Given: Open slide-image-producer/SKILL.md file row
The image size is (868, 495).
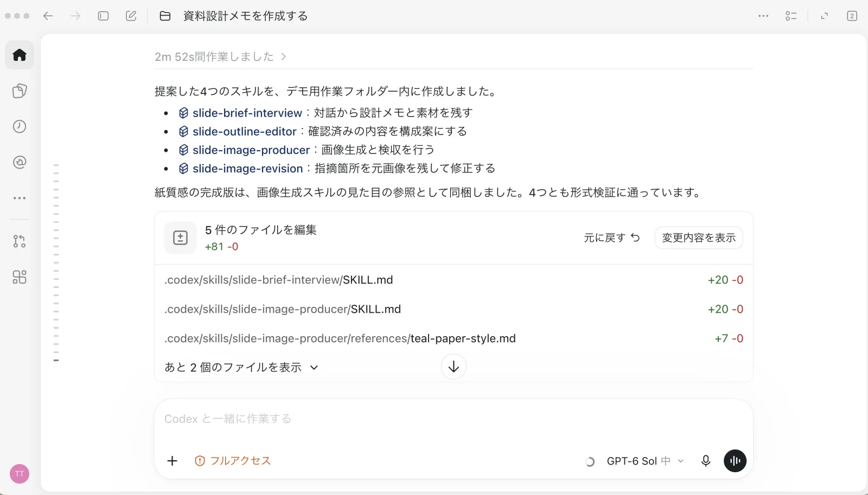Looking at the screenshot, I should (454, 309).
